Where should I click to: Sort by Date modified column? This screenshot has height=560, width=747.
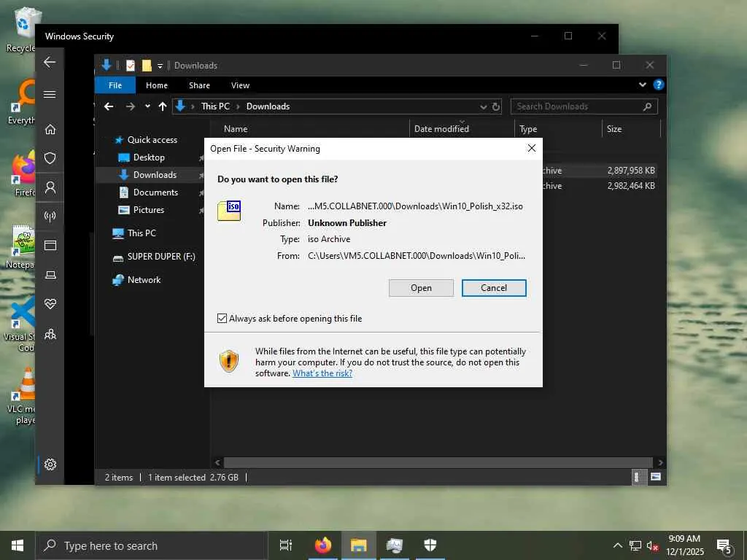(441, 129)
